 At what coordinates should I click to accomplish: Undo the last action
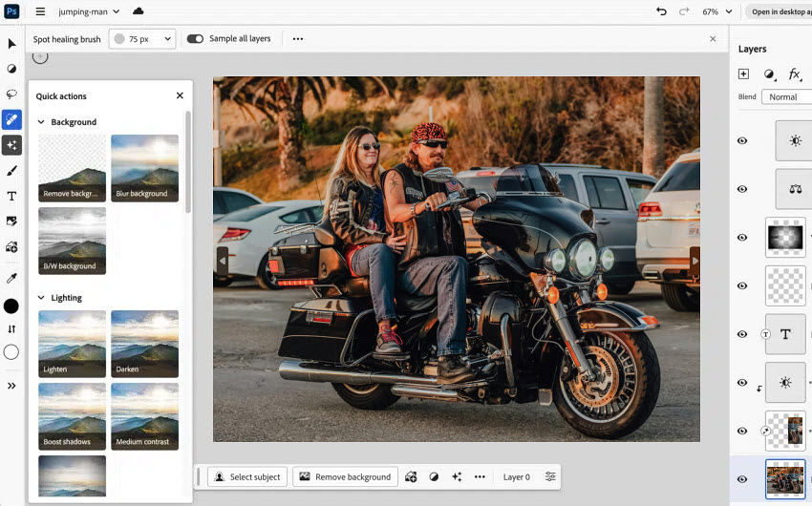click(661, 11)
